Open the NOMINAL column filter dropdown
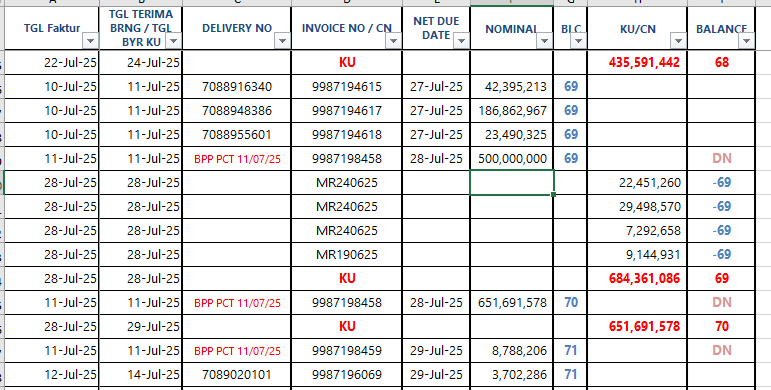This screenshot has height=390, width=771. coord(544,41)
